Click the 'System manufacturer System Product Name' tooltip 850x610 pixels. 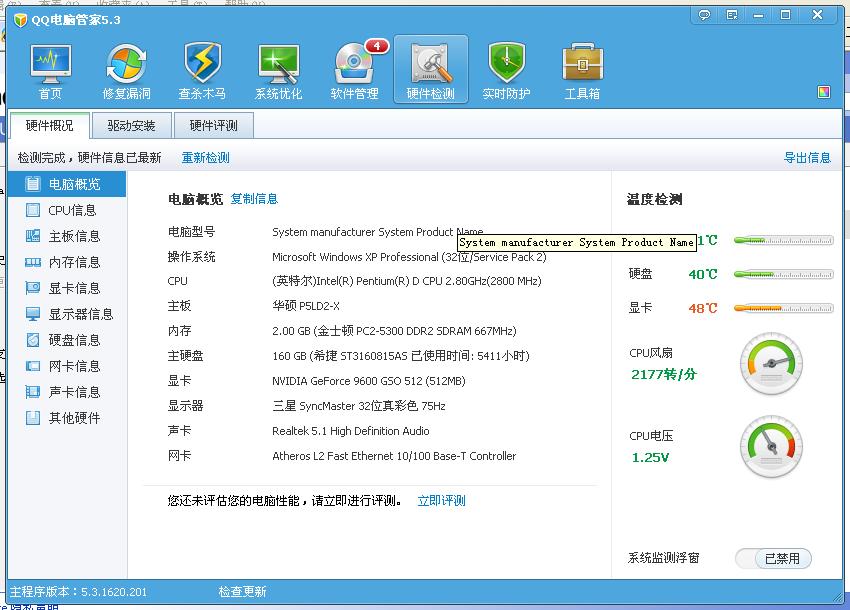(x=577, y=242)
